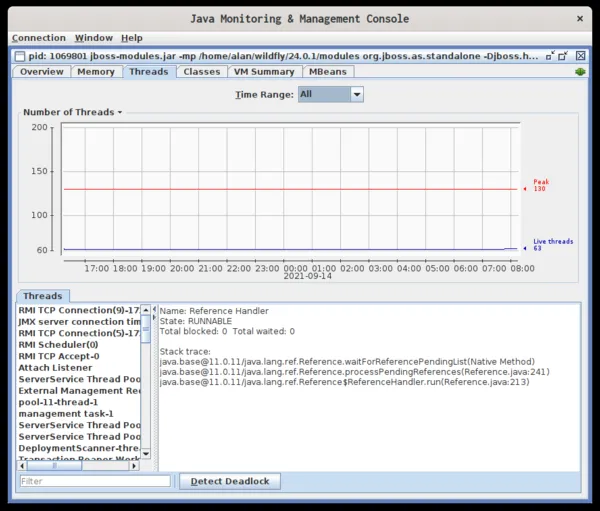Select thread RMI TCP Connection(9)
The height and width of the screenshot is (511, 600).
click(79, 310)
